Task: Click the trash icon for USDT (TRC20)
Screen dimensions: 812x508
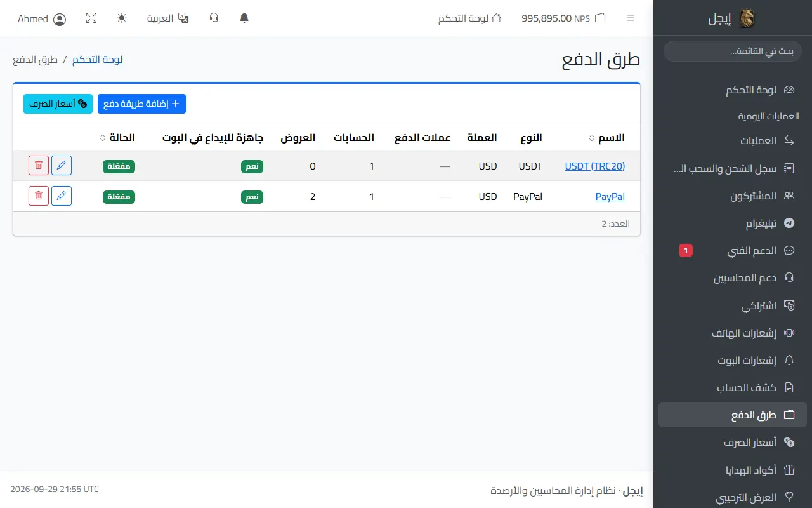Action: (x=39, y=166)
